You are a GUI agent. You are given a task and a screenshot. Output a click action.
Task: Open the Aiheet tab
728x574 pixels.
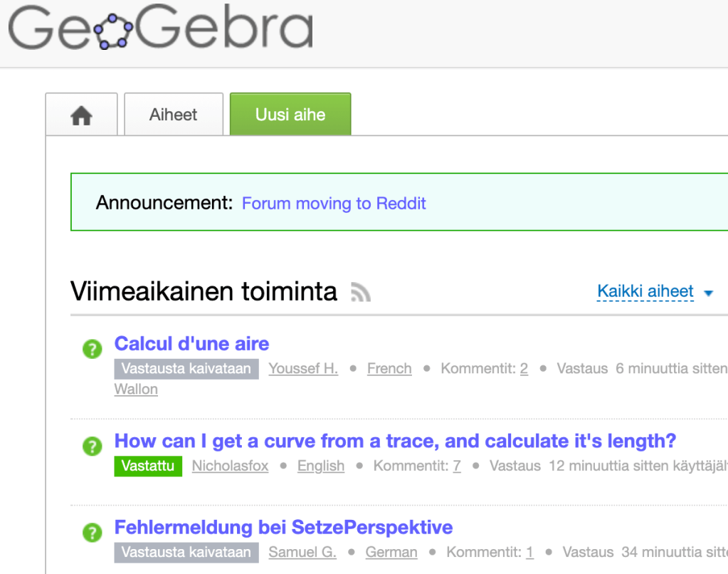[174, 115]
